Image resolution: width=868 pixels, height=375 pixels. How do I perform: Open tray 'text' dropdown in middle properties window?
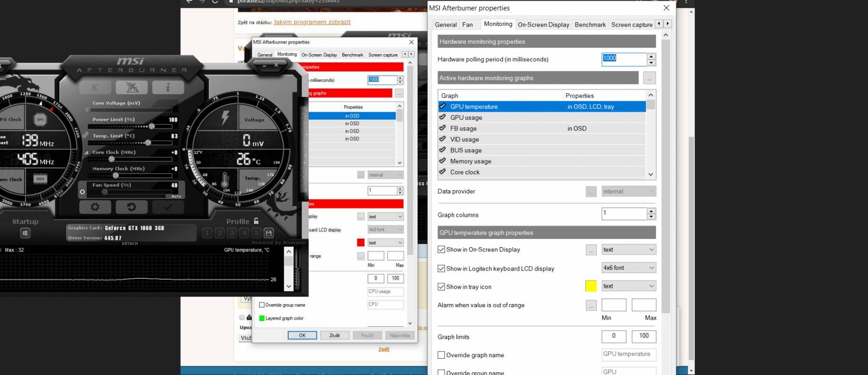(386, 243)
